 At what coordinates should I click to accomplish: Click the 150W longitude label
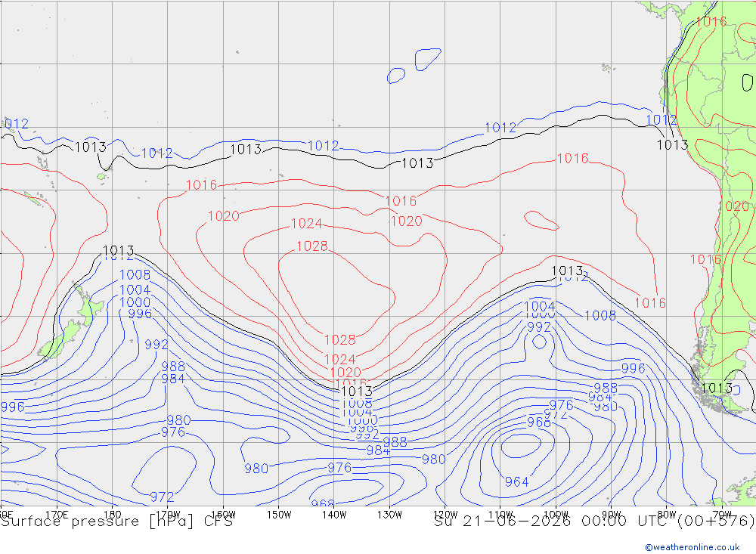tap(279, 515)
